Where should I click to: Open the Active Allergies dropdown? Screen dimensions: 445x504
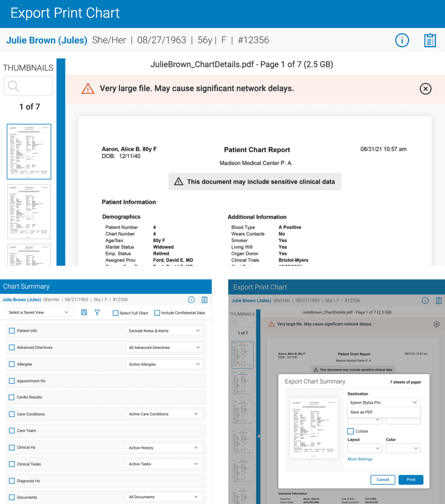tap(164, 364)
